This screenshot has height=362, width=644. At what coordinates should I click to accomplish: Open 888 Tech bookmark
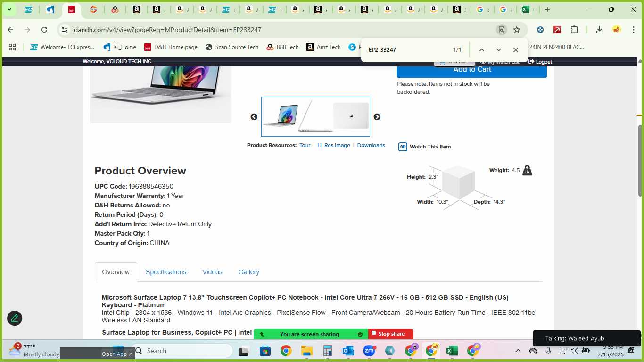[x=282, y=47]
